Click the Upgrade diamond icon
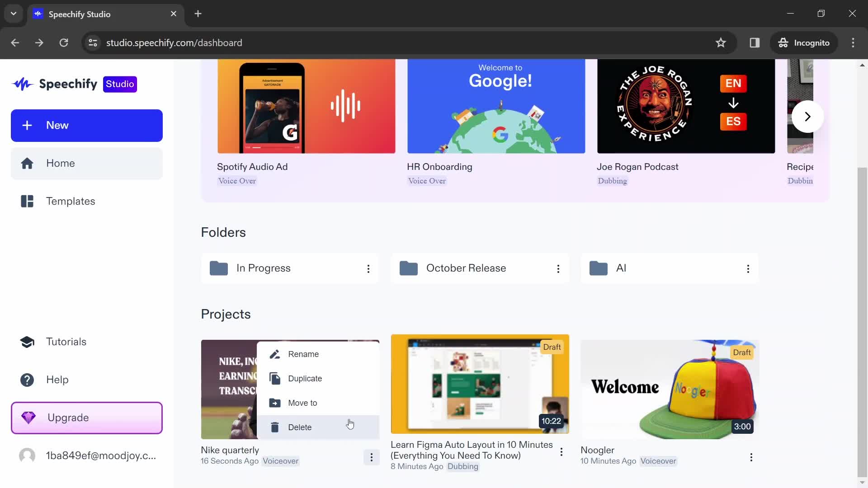The width and height of the screenshot is (868, 488). pyautogui.click(x=28, y=418)
